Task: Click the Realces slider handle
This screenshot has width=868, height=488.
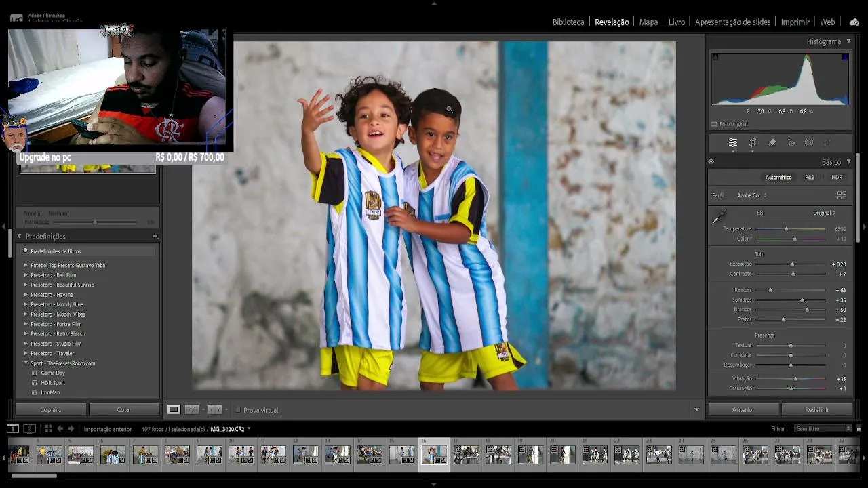Action: point(770,290)
